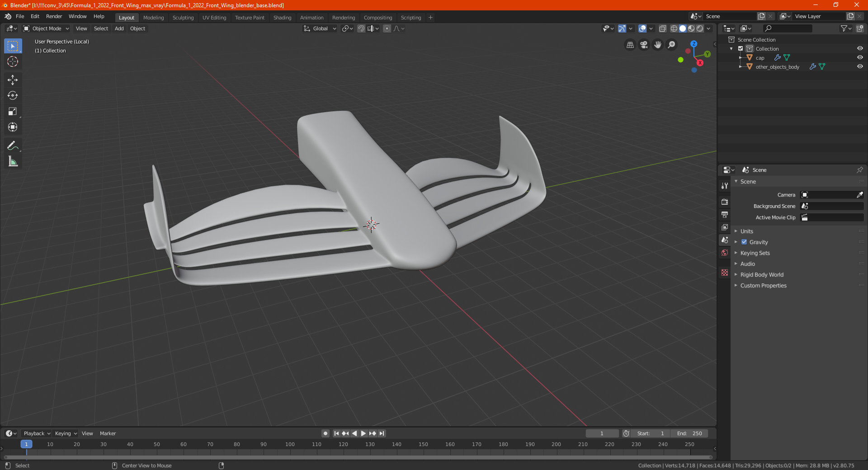Click mesh data icon on other_objects_body row
This screenshot has height=470, width=868.
822,66
